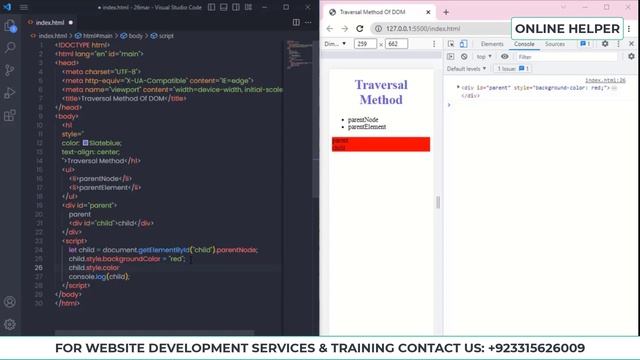
Task: Click the body breadcrumb item
Action: click(132, 36)
